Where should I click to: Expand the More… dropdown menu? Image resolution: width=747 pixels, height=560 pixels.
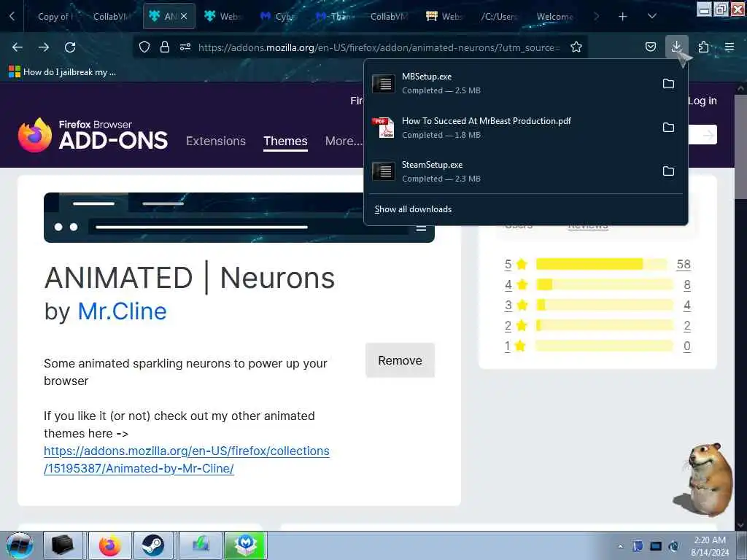point(344,141)
